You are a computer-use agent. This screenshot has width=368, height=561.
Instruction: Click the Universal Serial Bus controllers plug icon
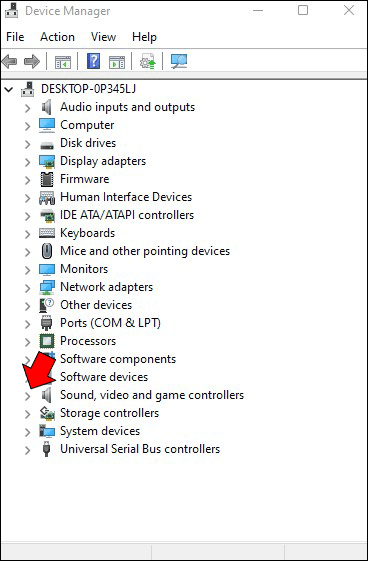coord(46,449)
